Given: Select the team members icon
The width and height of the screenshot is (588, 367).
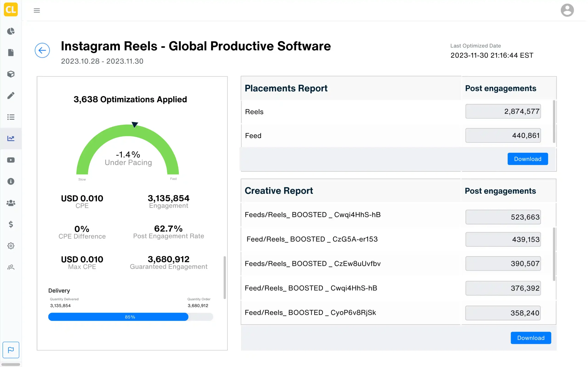Looking at the screenshot, I should pos(11,203).
